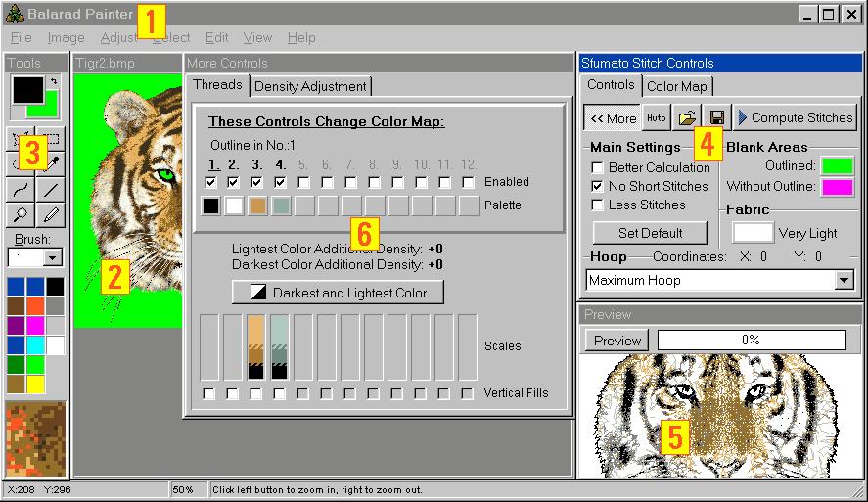Click Compute Stitches
Viewport: 868px width, 502px height.
pyautogui.click(x=795, y=117)
